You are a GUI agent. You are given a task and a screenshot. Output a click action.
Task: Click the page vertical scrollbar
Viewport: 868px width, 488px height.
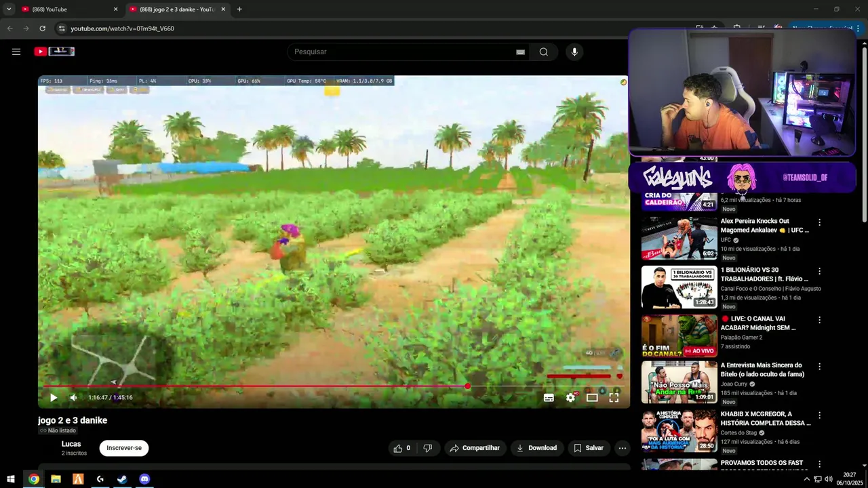click(x=864, y=134)
